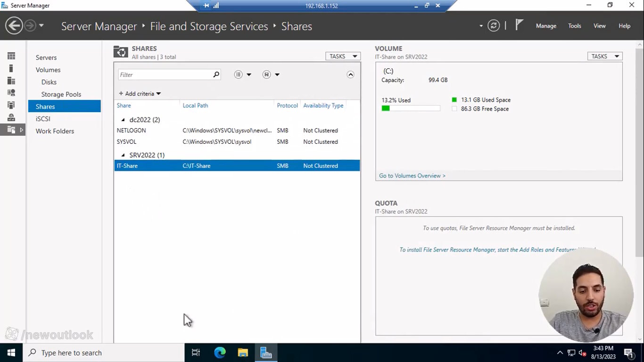
Task: Select the Local Server icon
Action: click(11, 68)
